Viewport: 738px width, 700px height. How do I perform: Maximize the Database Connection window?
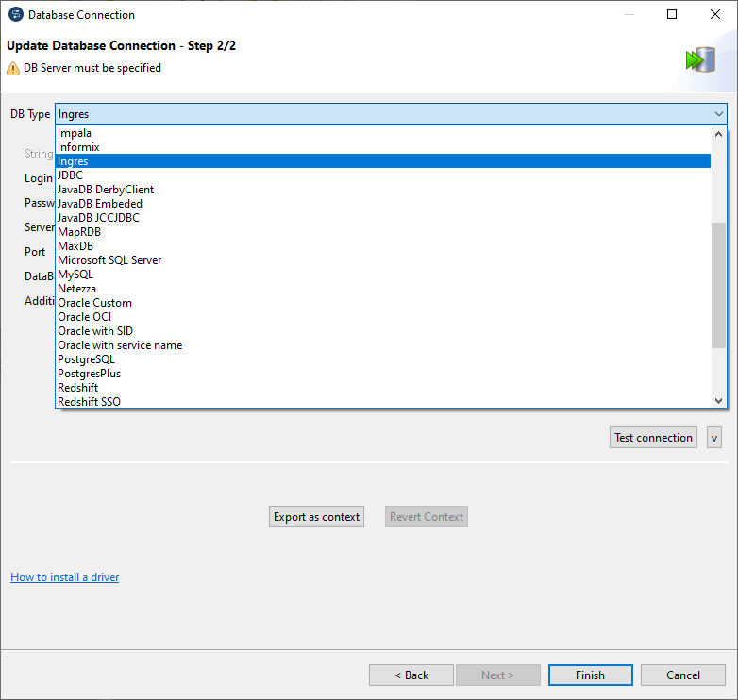pyautogui.click(x=672, y=14)
